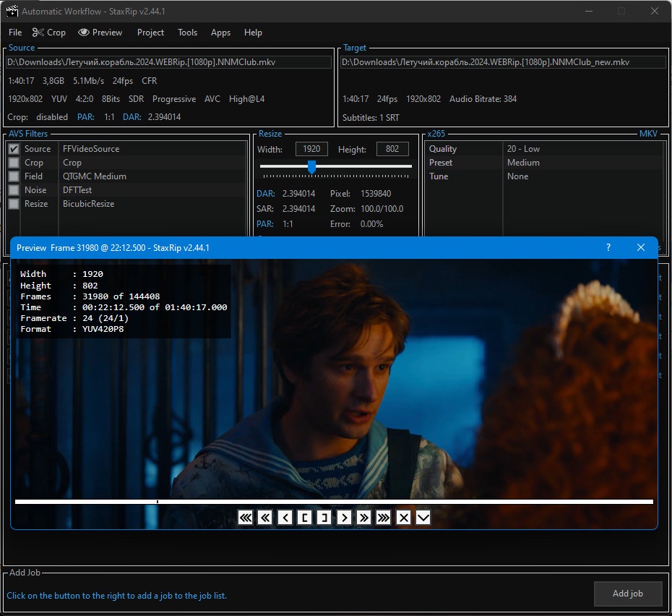Image resolution: width=672 pixels, height=616 pixels.
Task: Click the x265 encoder header link
Action: pyautogui.click(x=436, y=134)
